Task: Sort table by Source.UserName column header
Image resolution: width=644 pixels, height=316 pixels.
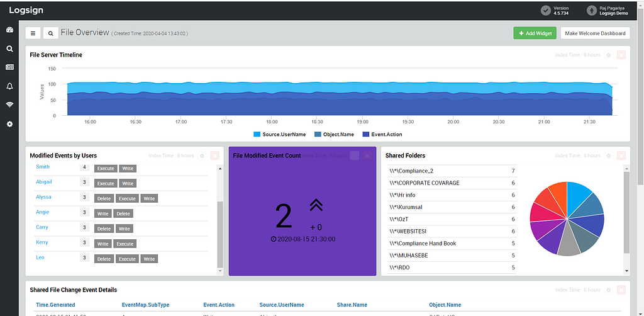Action: (282, 305)
